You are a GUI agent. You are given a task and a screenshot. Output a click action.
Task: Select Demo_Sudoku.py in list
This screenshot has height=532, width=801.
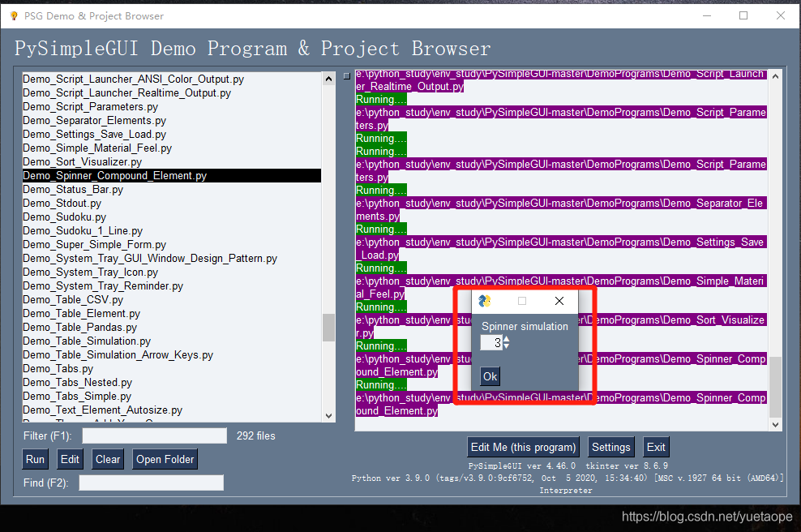(x=172, y=217)
